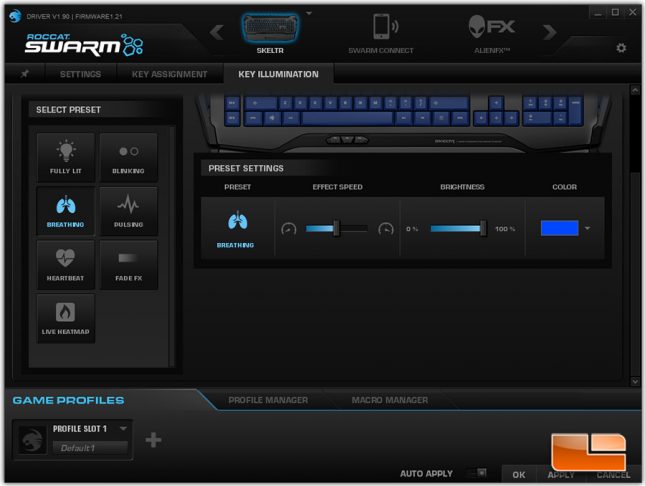Click the Preset Settings header
Image resolution: width=645 pixels, height=486 pixels.
246,168
